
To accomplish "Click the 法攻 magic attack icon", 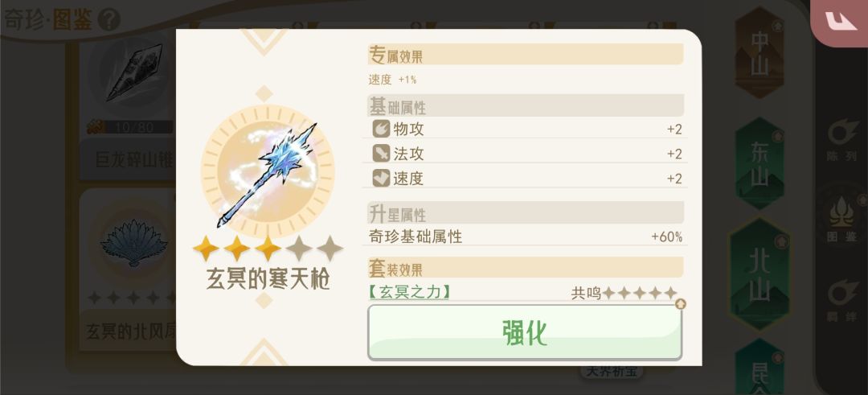I will point(381,154).
